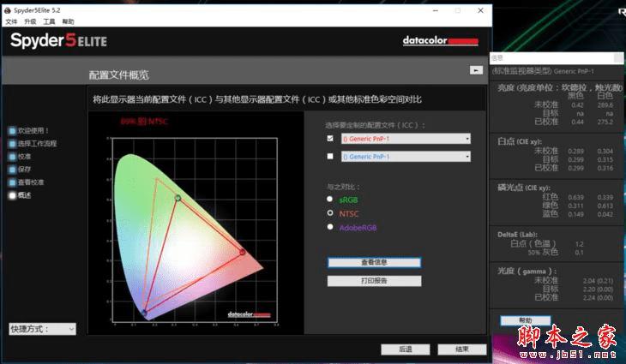Click blue phosphor y value 0.042

pos(605,214)
